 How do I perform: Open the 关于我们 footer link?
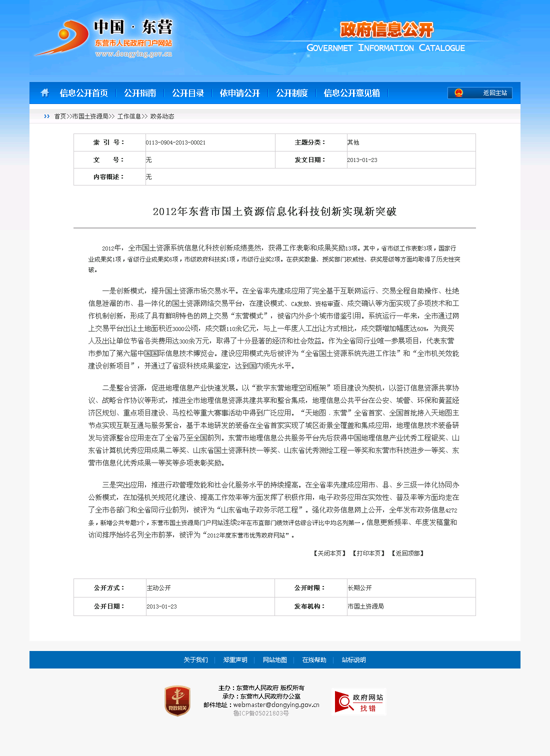pos(195,660)
